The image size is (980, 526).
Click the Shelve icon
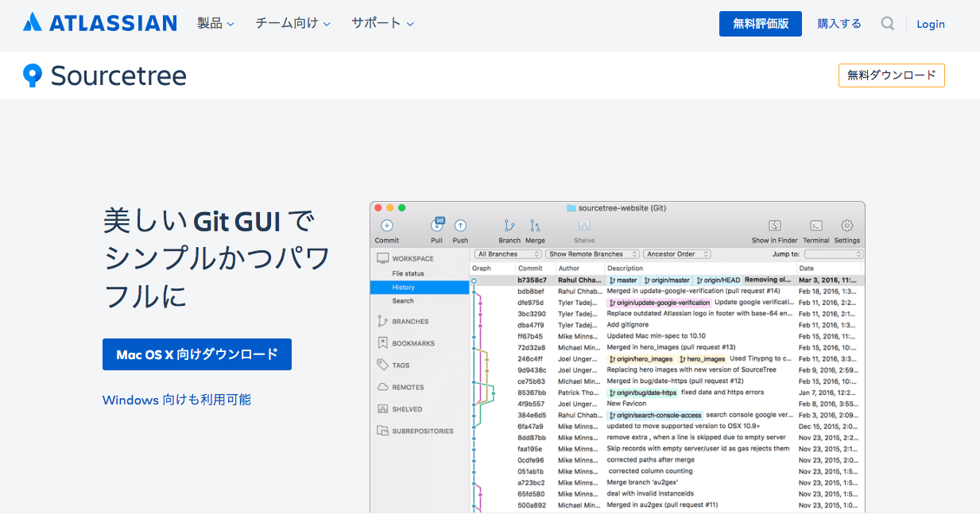[x=583, y=225]
